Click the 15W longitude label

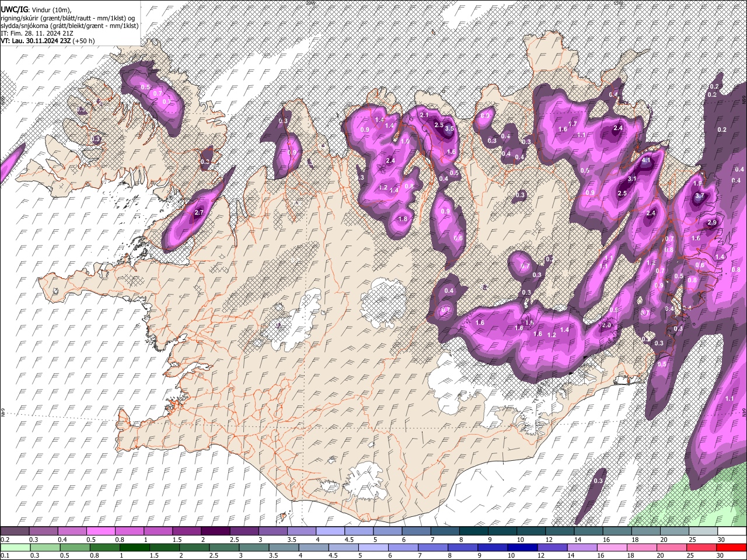[619, 3]
